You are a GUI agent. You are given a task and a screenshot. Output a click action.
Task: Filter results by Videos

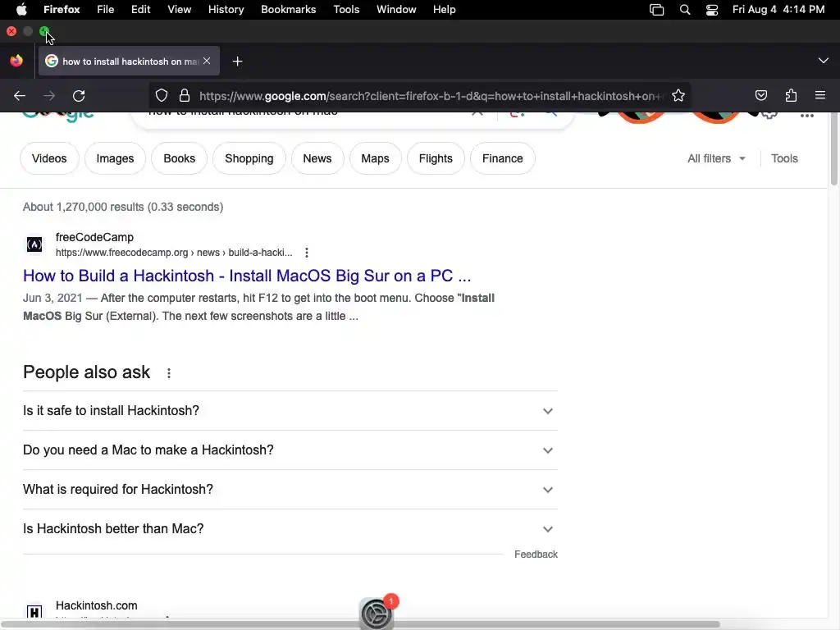coord(49,158)
